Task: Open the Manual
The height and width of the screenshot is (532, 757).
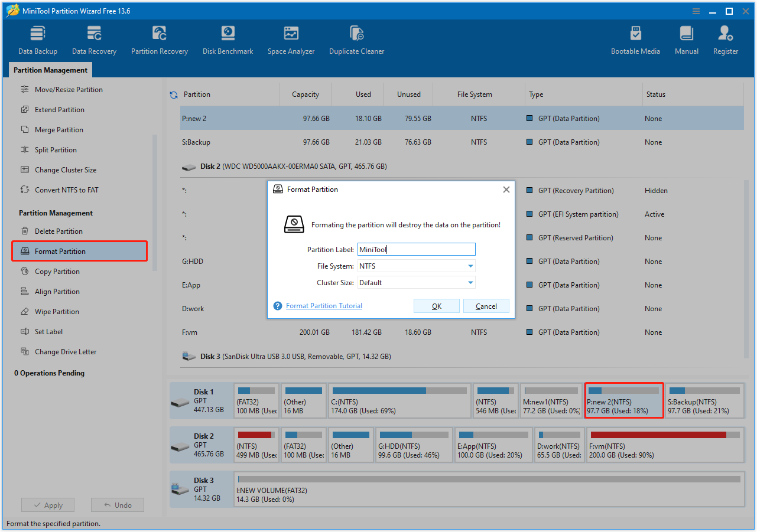Action: point(686,40)
